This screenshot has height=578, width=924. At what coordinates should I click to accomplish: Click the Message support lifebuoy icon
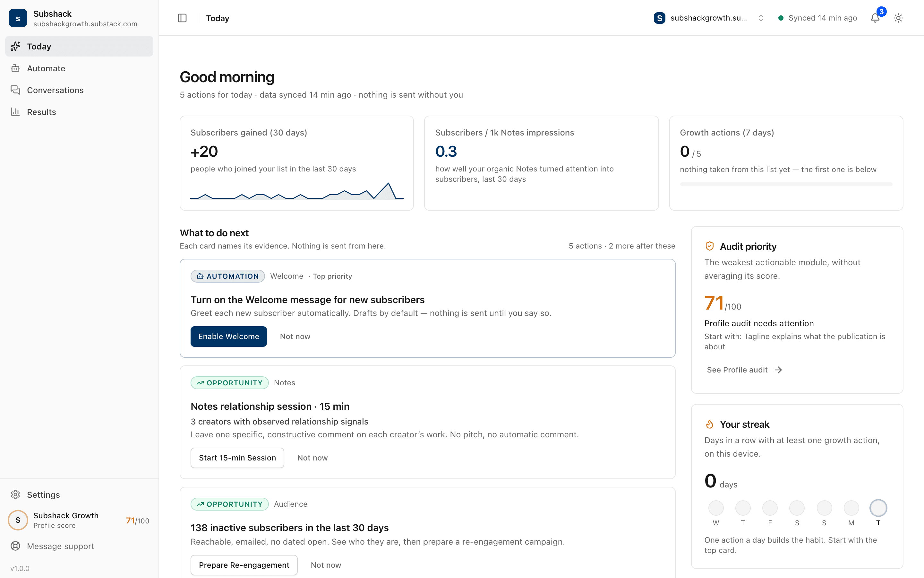point(15,546)
